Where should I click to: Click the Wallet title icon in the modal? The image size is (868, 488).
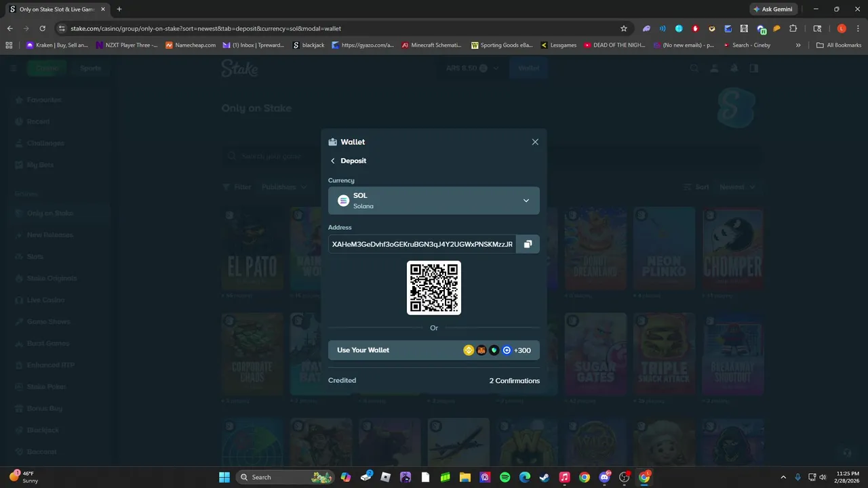click(x=332, y=142)
